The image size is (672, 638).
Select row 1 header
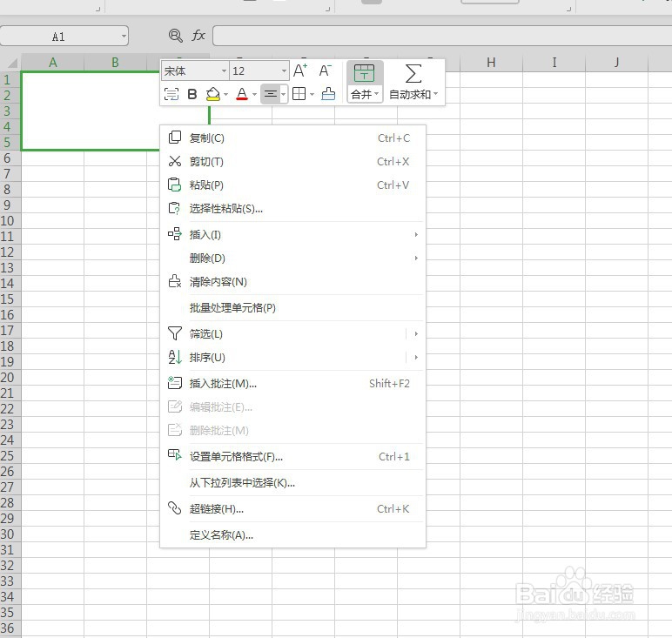coord(10,80)
